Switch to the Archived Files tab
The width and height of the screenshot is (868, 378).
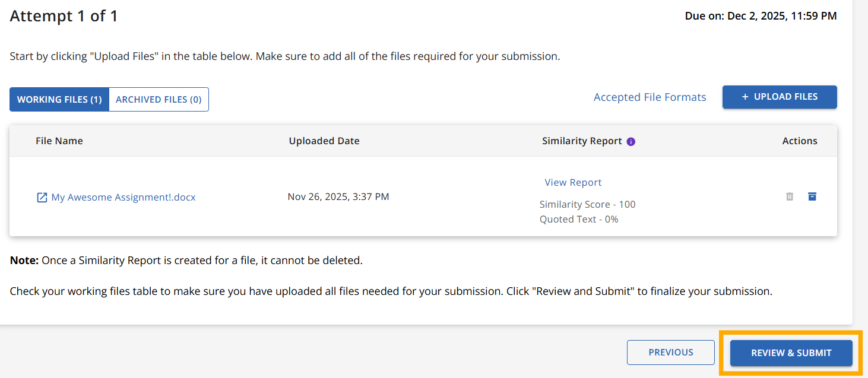[x=159, y=100]
